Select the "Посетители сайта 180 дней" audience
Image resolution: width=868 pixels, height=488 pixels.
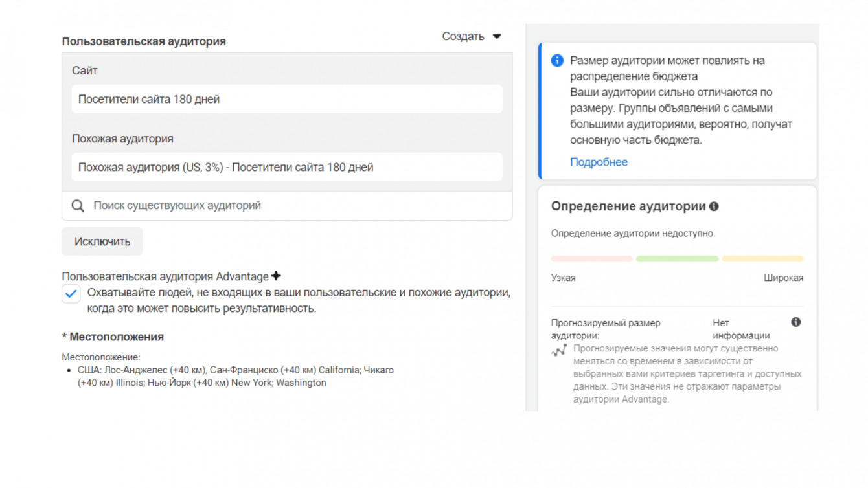click(x=286, y=100)
